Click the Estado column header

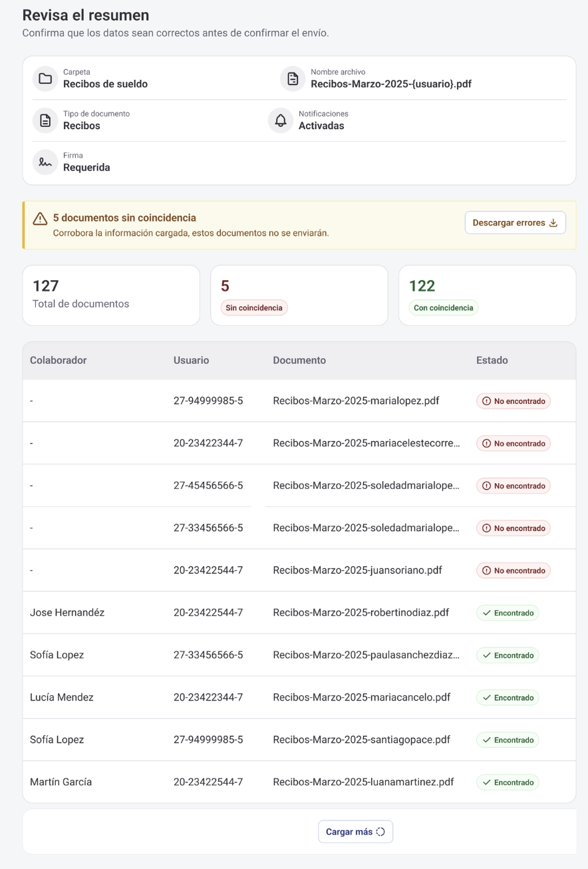pyautogui.click(x=492, y=360)
